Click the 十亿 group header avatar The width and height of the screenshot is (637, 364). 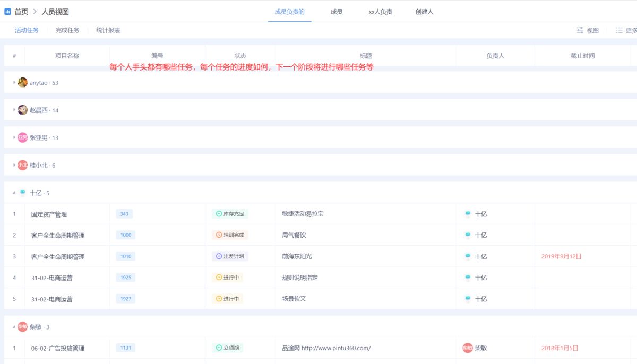pos(22,193)
